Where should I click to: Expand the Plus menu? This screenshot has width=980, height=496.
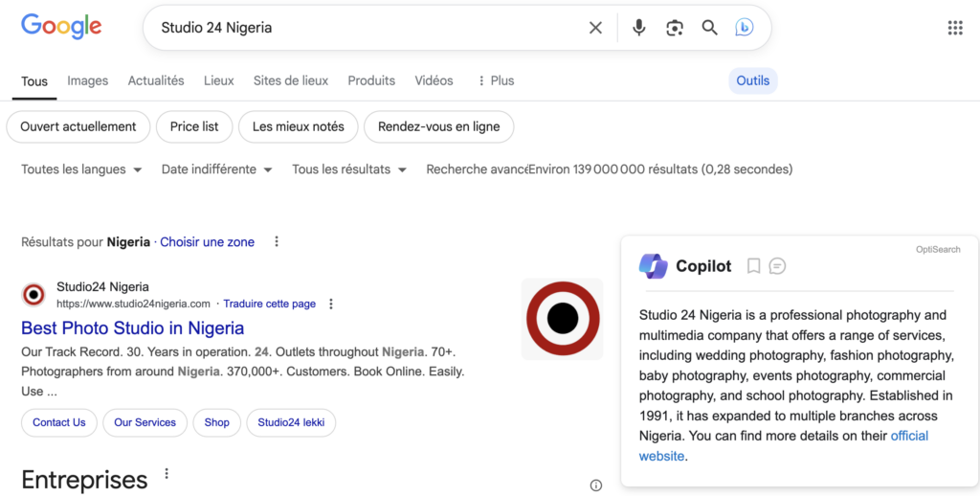tap(496, 80)
